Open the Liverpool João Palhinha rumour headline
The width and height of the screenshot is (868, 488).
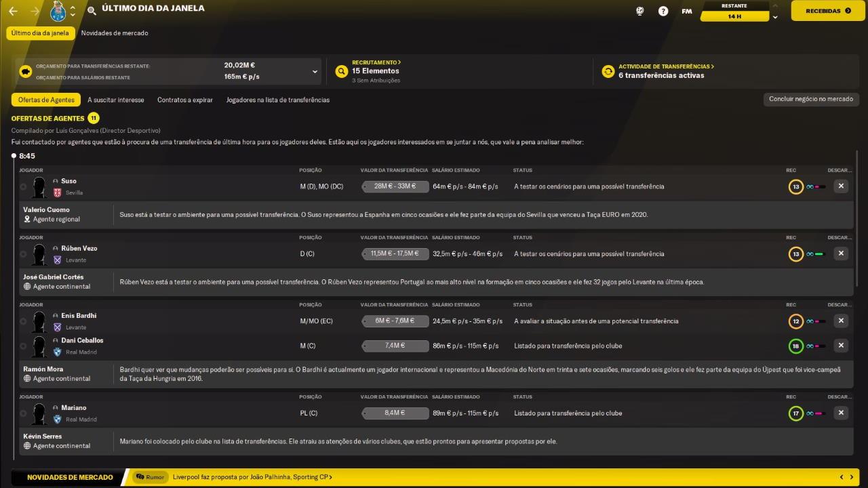pyautogui.click(x=252, y=477)
